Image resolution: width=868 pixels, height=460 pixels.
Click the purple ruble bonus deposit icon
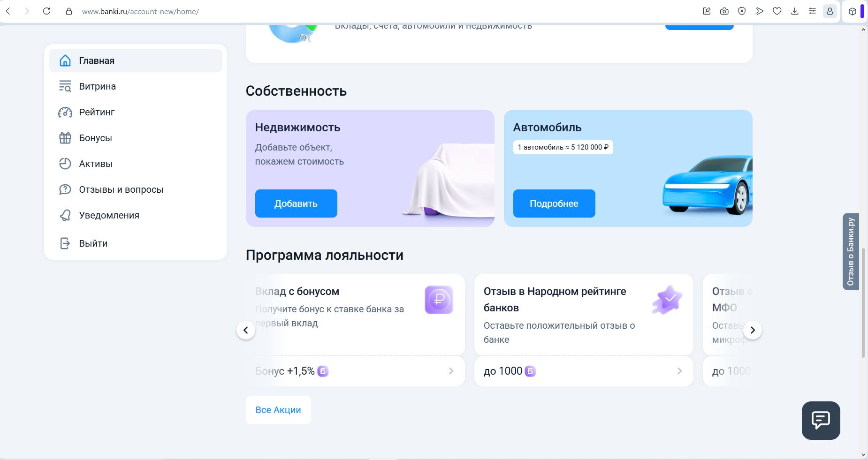(439, 300)
